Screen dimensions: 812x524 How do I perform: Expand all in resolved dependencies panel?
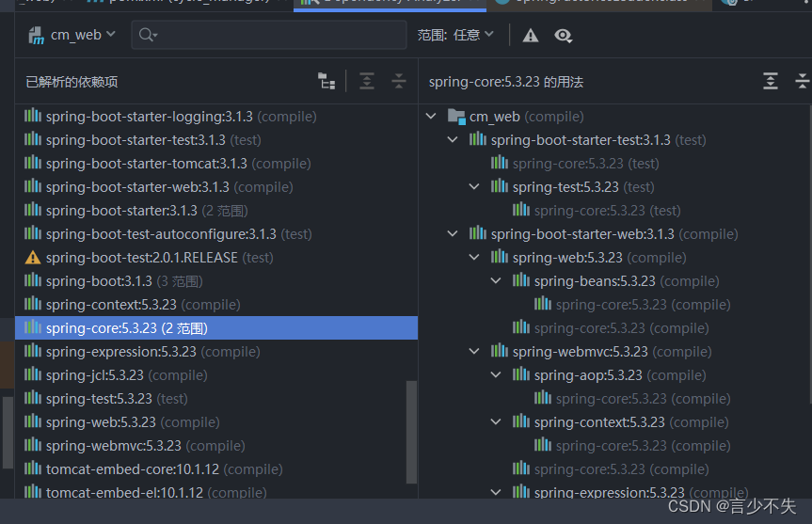(367, 81)
